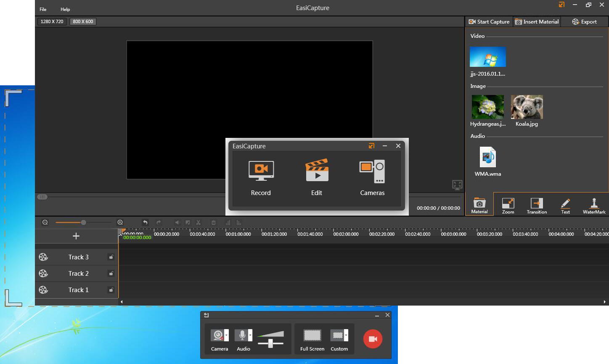Viewport: 609px width, 364px height.
Task: Click the Track 2 film reel icon
Action: tap(43, 273)
